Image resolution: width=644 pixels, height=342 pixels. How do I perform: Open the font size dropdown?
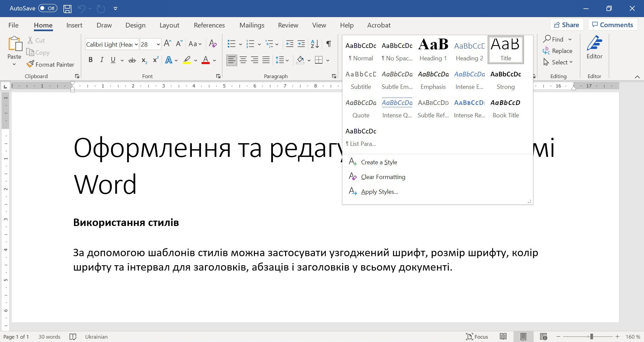(x=158, y=44)
